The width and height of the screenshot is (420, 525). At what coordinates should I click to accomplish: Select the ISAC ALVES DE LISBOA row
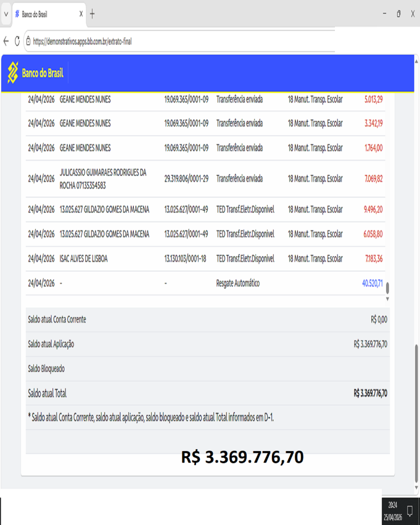205,259
